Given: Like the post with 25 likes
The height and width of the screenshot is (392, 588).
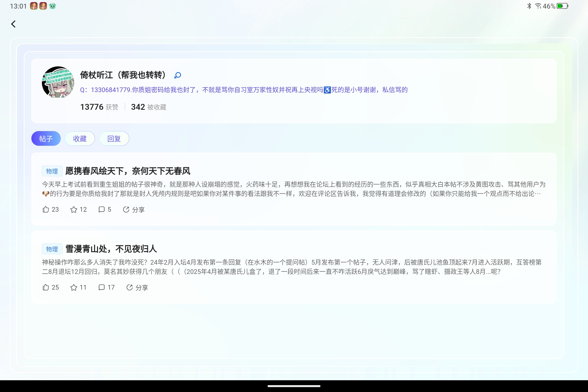Looking at the screenshot, I should point(51,287).
